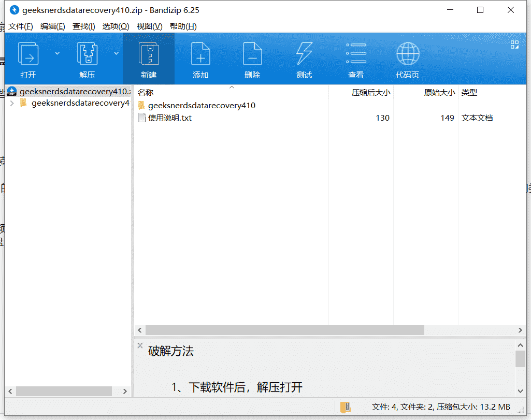Open the 文件(F) menu

20,26
